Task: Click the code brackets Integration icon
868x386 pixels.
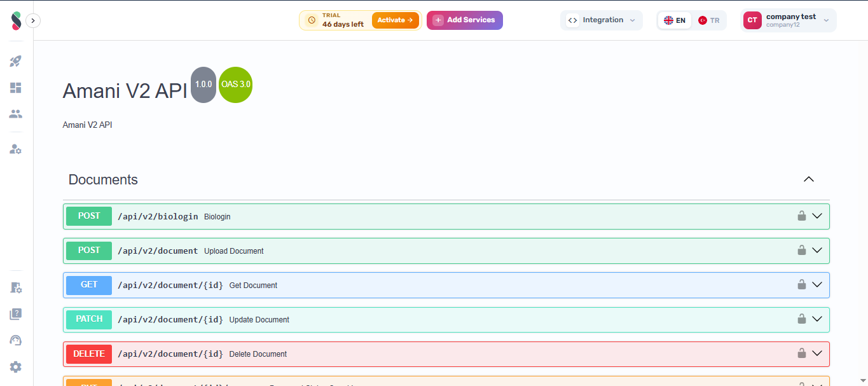Action: point(572,20)
